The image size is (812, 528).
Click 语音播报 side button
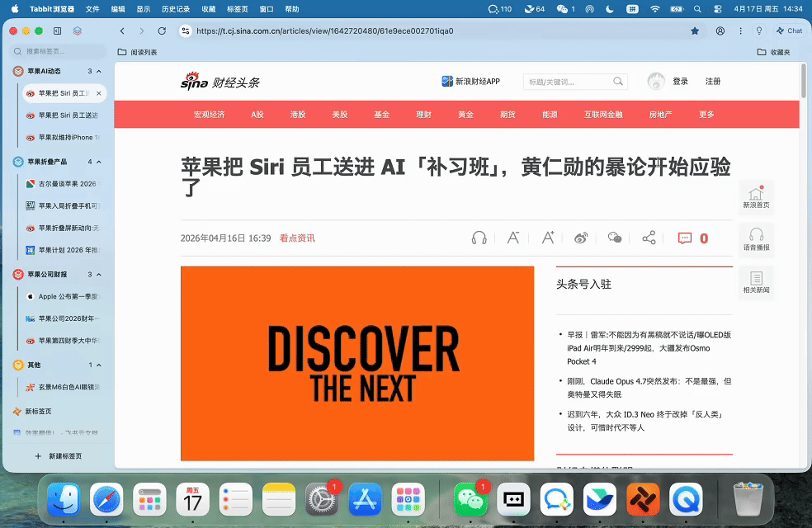tap(756, 240)
